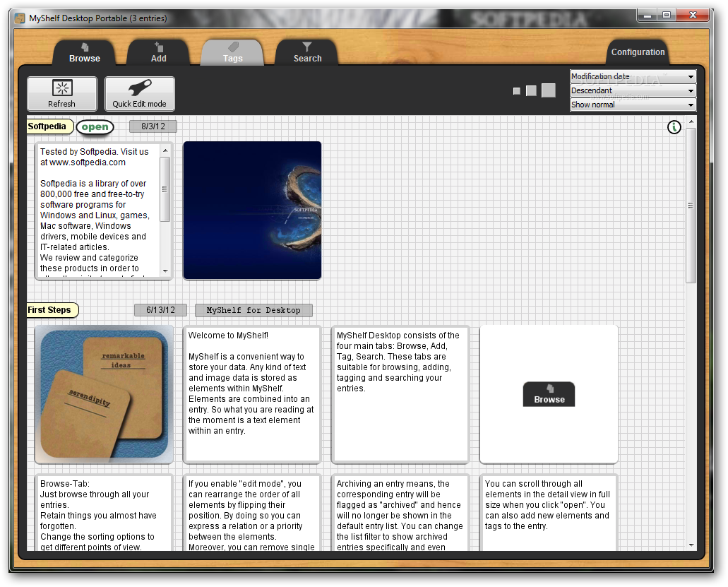Click the Browse tab image element
728x587 pixels.
549,394
